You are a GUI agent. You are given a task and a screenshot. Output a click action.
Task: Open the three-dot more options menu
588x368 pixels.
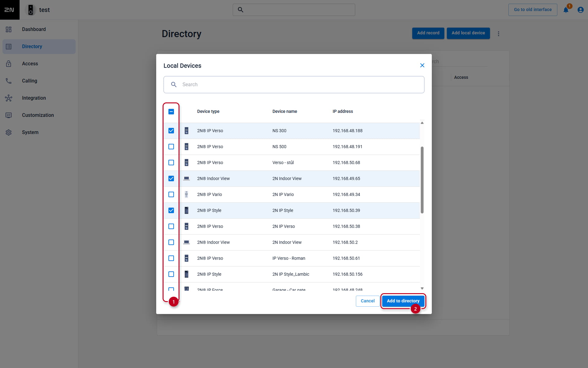tap(499, 34)
